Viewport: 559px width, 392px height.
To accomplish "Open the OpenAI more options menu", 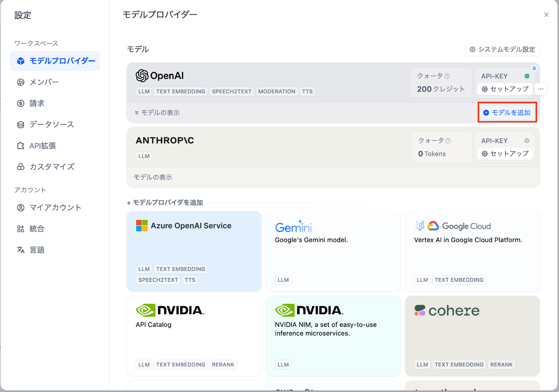I will 541,89.
